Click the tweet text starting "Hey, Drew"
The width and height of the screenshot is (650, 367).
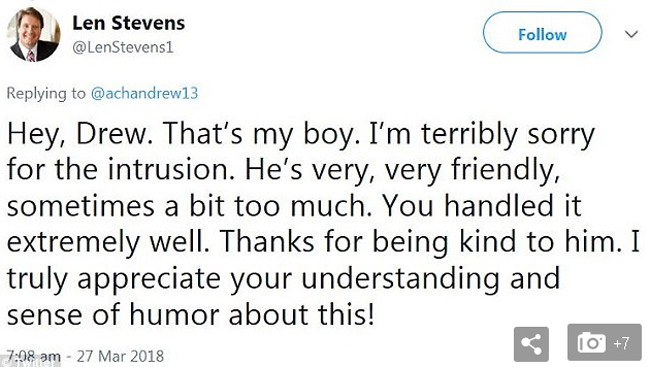click(x=323, y=224)
